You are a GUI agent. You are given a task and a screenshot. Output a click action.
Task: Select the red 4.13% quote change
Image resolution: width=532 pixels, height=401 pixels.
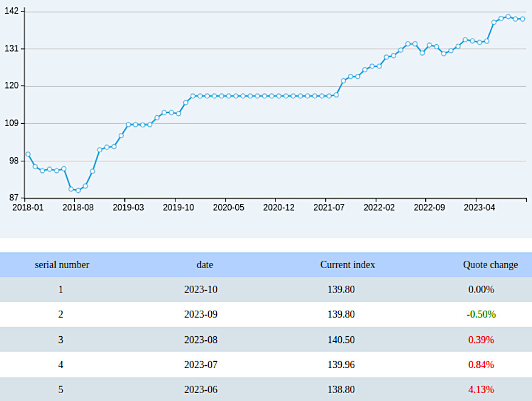481,390
